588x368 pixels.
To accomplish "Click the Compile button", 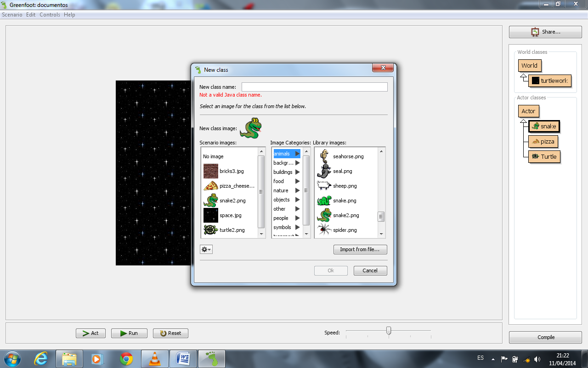I will coord(545,337).
